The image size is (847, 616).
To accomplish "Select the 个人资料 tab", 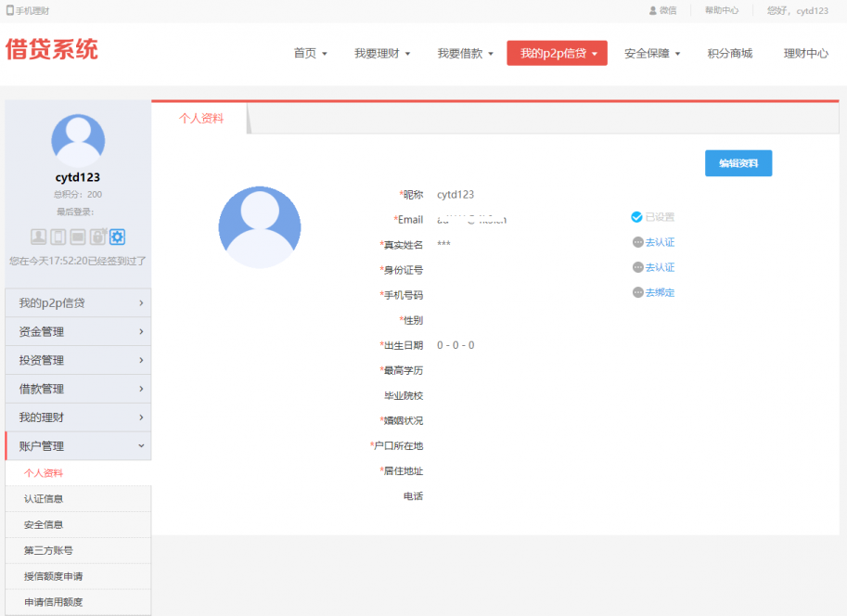I will click(201, 119).
